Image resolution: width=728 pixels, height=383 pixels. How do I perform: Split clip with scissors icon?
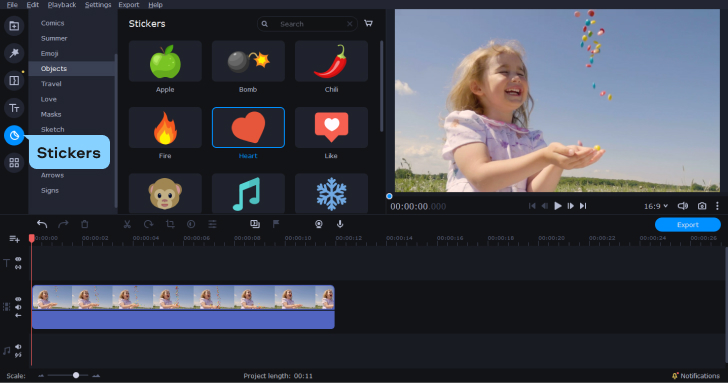(x=127, y=224)
